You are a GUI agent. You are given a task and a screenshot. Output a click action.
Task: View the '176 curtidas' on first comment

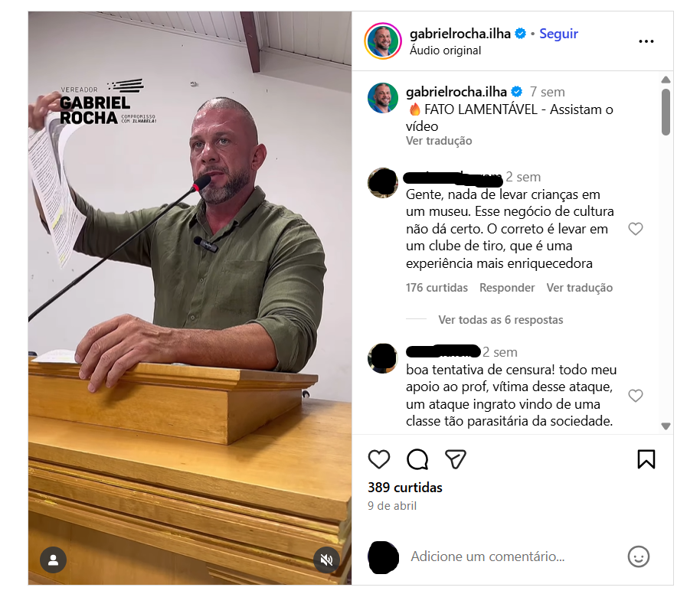coord(437,288)
